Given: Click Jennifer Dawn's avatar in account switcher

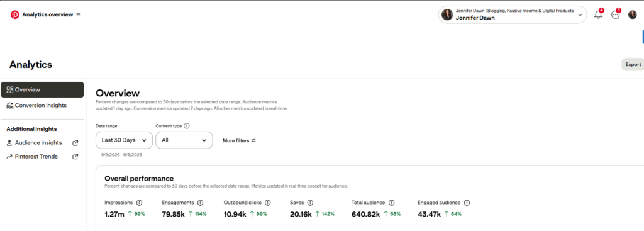Looking at the screenshot, I should coord(447,15).
